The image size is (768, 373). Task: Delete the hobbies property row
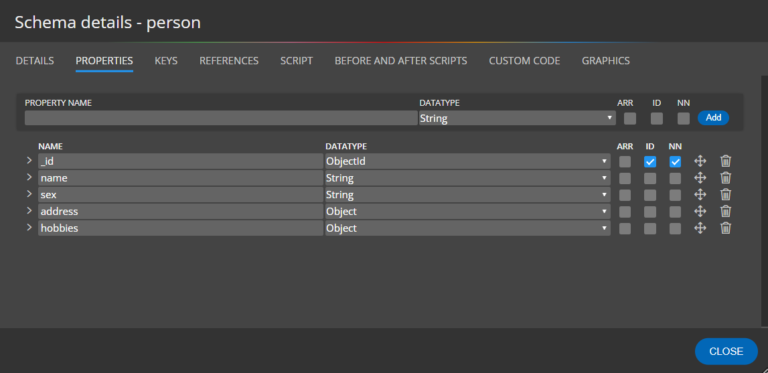point(725,228)
